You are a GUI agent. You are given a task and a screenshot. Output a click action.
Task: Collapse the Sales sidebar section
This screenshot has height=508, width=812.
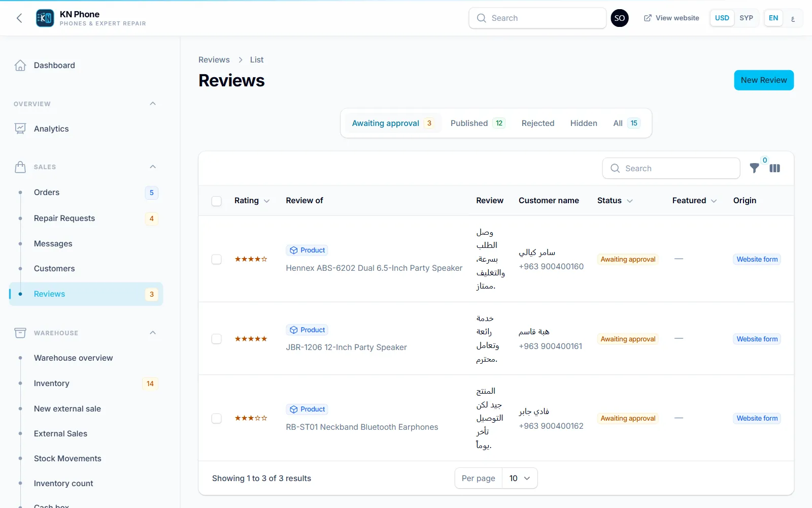[x=153, y=167]
